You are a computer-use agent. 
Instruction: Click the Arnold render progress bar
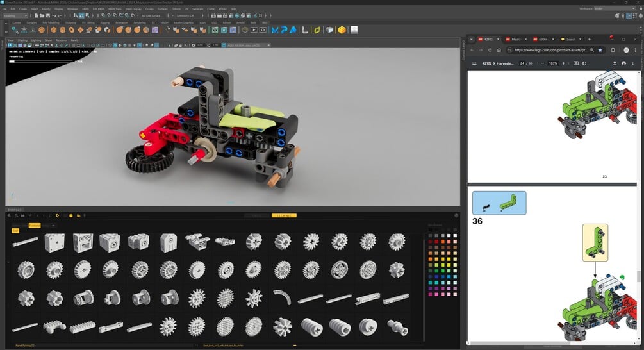[40, 61]
